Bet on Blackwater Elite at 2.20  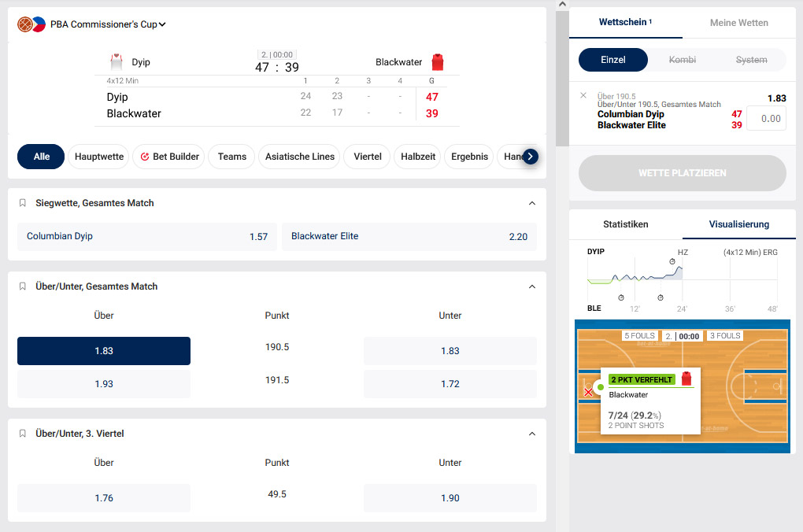click(x=409, y=237)
